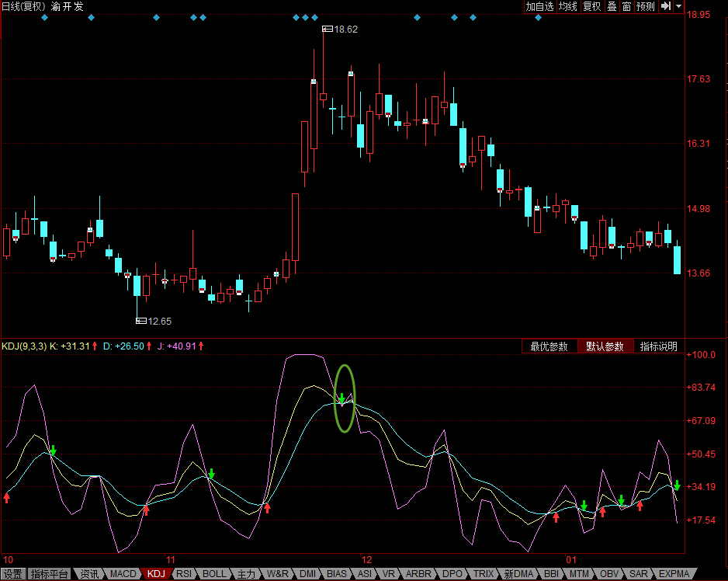Click the 18.62 high price marker icon
The image size is (728, 581).
pos(328,29)
